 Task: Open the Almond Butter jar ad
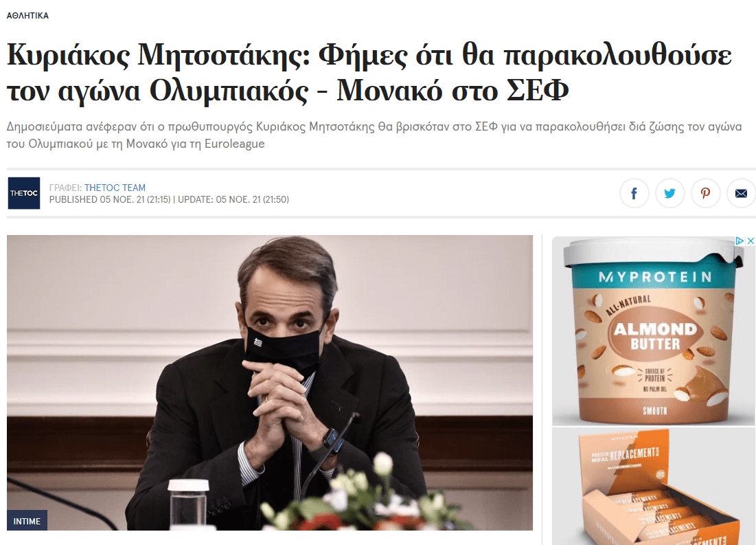(654, 331)
